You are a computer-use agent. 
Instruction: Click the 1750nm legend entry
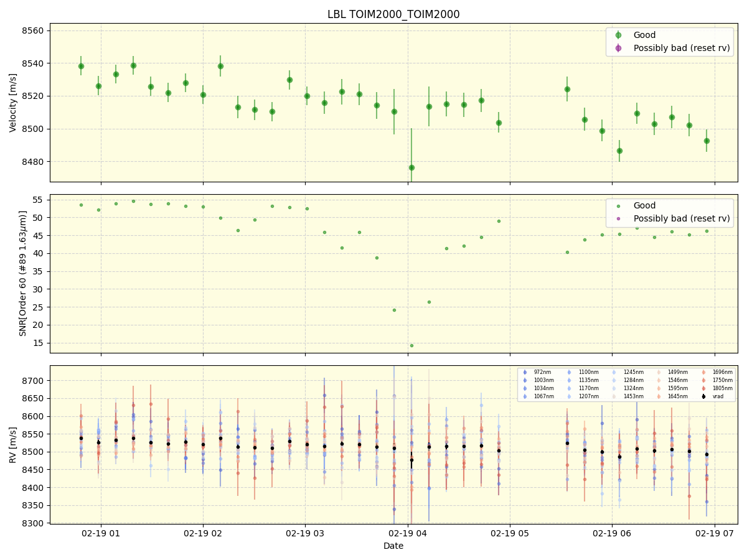pos(716,380)
